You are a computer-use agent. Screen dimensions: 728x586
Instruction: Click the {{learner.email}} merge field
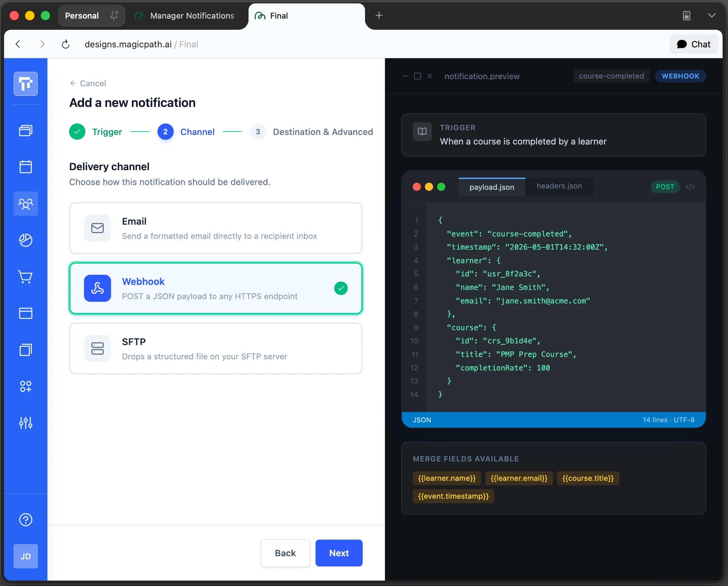519,478
